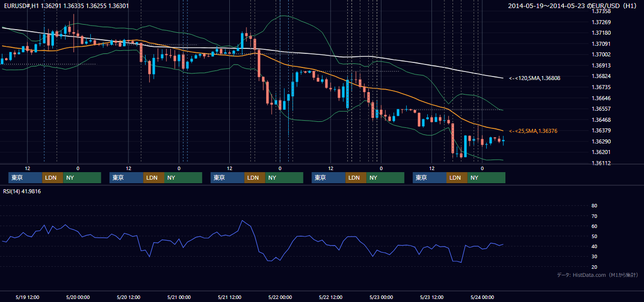Click RSI axis level 50

pyautogui.click(x=595, y=236)
